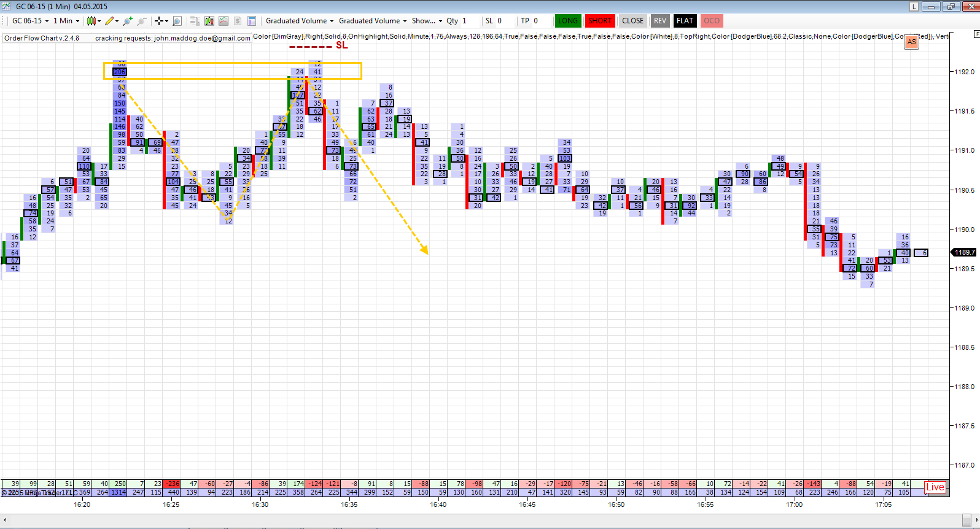The image size is (980, 529).
Task: Open the zoom frame window icon
Action: click(177, 21)
